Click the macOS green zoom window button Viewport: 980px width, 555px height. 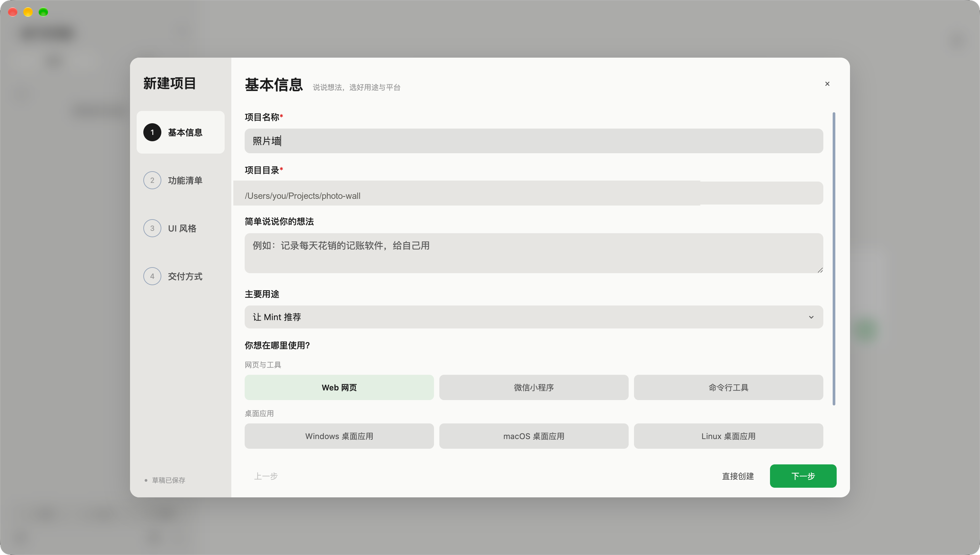point(43,12)
